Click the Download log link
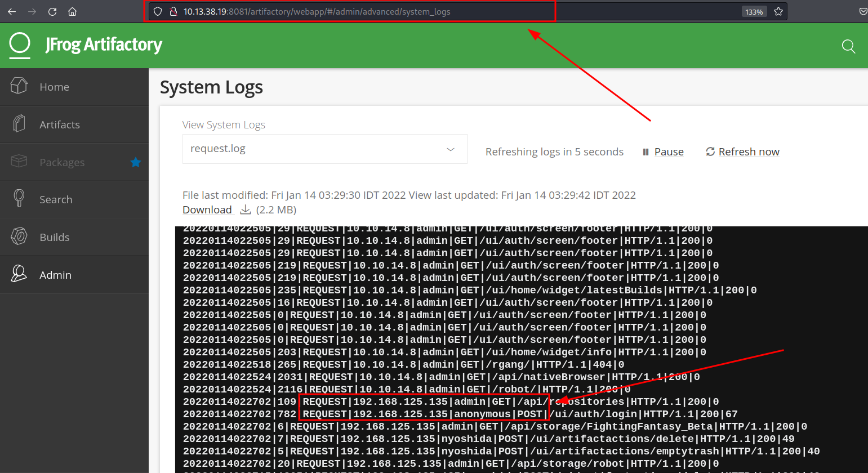This screenshot has width=868, height=473. pos(207,209)
